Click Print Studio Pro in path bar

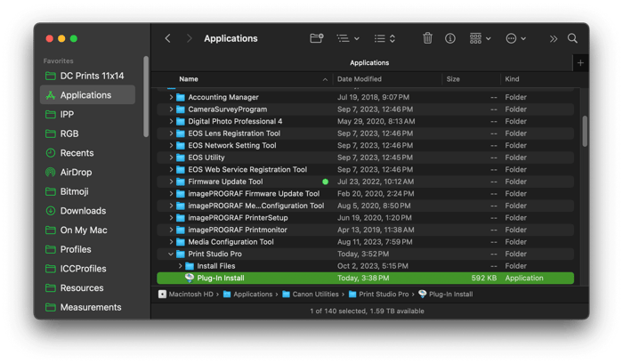point(378,295)
